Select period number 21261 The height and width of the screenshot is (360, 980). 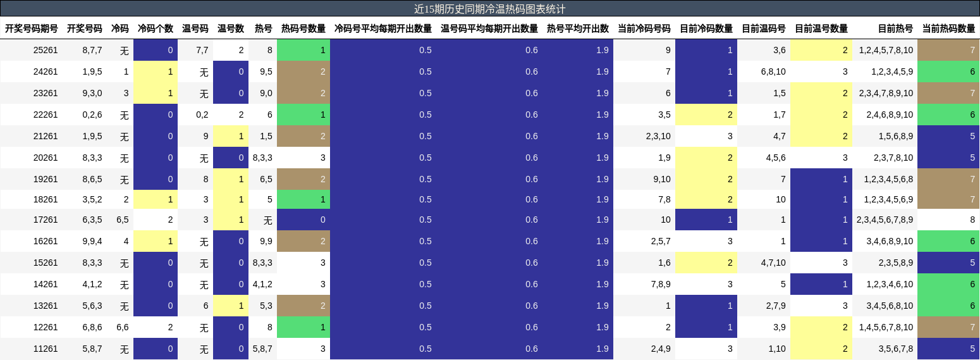46,136
